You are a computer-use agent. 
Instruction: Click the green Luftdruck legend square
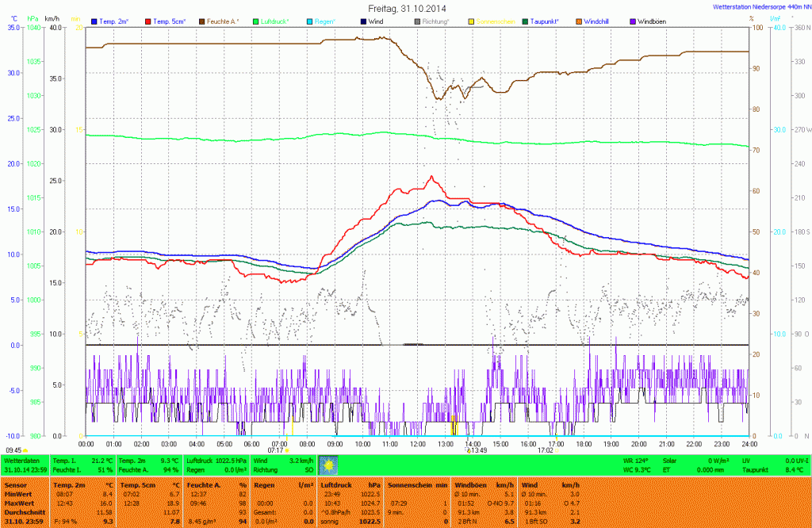[x=257, y=21]
